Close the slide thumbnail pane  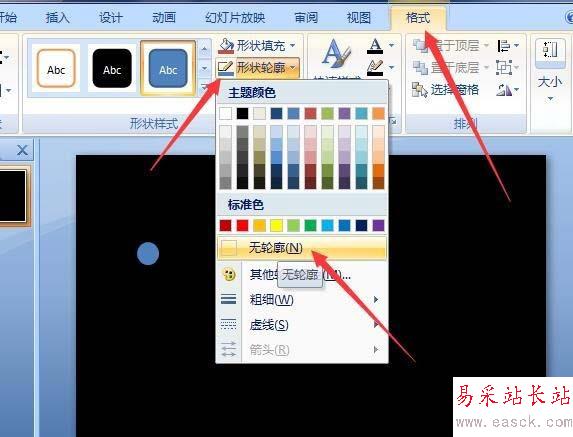[x=23, y=150]
